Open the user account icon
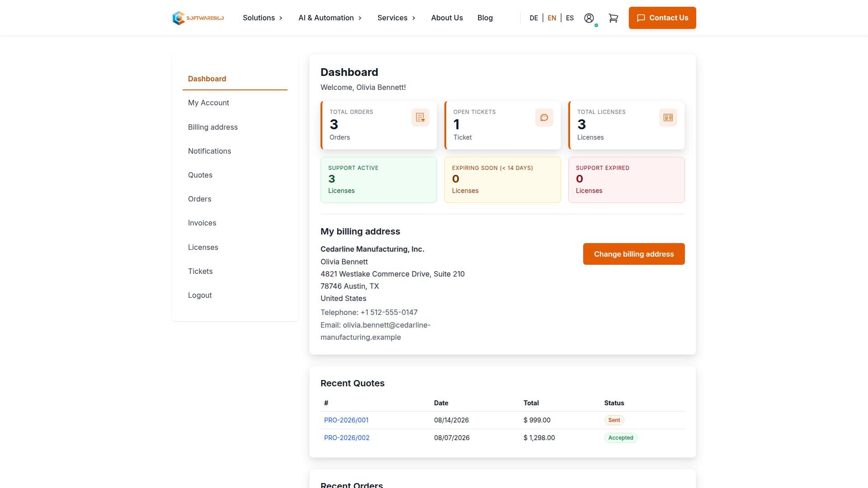The image size is (868, 488). point(589,18)
